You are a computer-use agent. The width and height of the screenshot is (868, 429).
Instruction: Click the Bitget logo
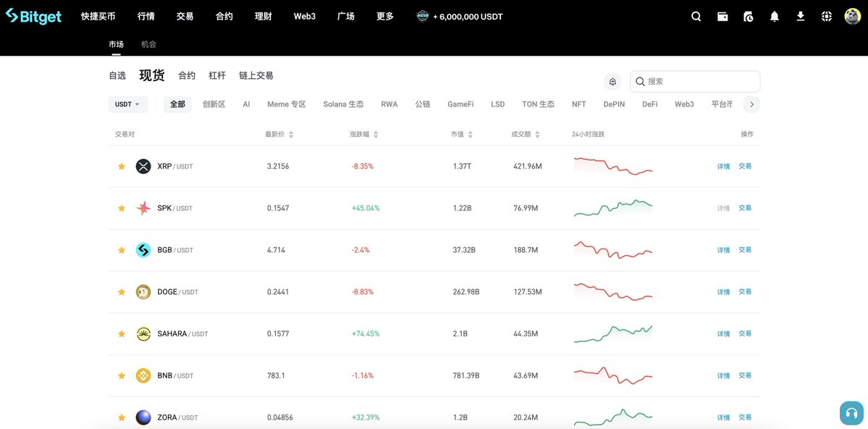tap(33, 16)
